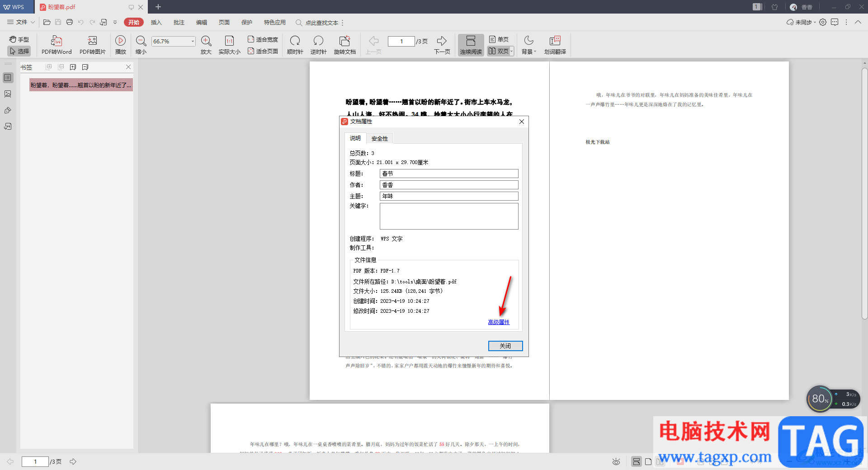Open Rotate Document (旋转文档) tool

point(345,45)
